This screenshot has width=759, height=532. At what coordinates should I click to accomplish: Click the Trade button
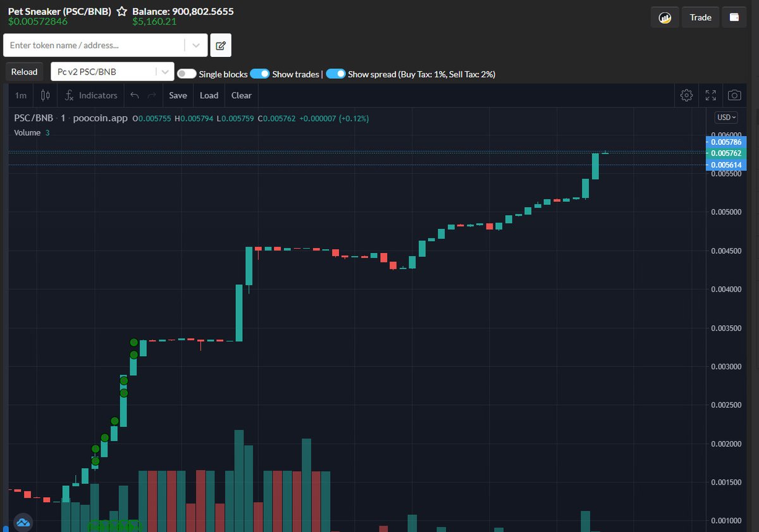[700, 17]
